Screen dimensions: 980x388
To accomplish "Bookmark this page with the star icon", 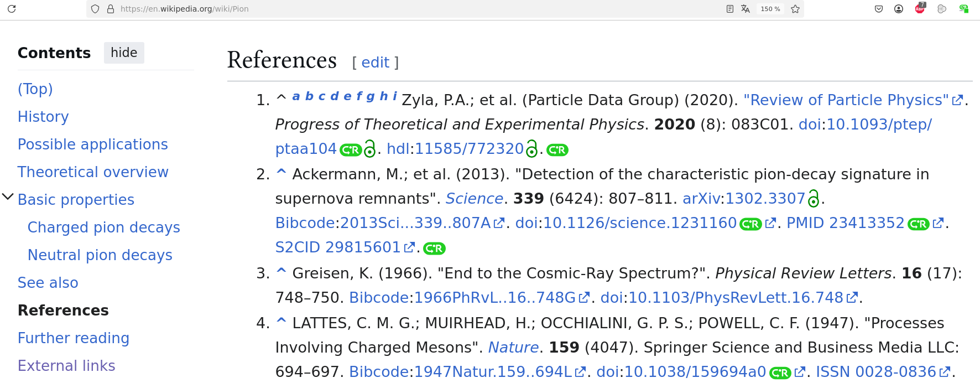I will [x=795, y=9].
